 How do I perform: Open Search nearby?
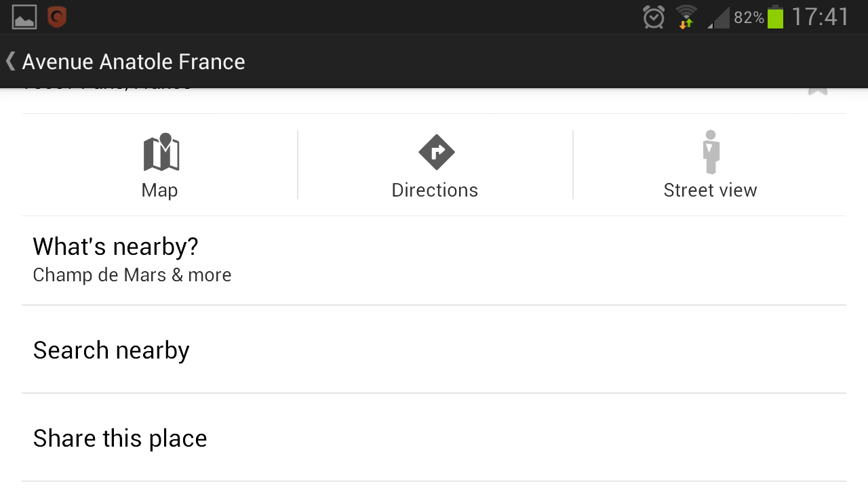coord(111,350)
